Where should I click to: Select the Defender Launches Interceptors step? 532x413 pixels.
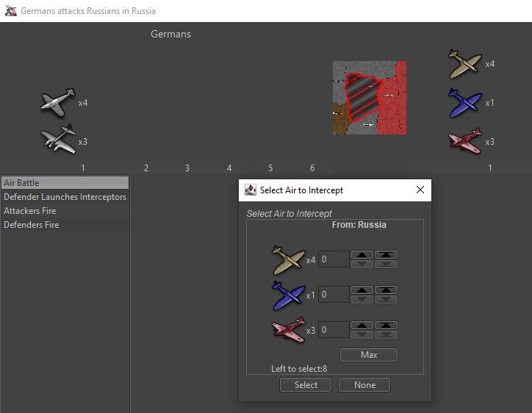click(x=65, y=197)
